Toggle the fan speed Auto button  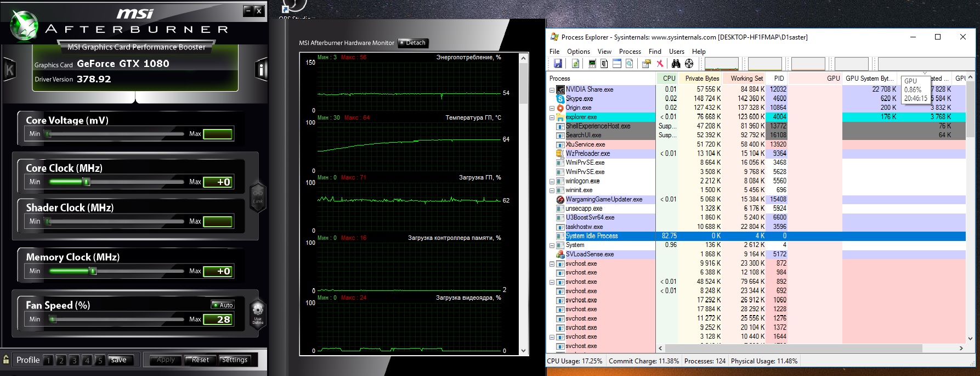pos(223,305)
